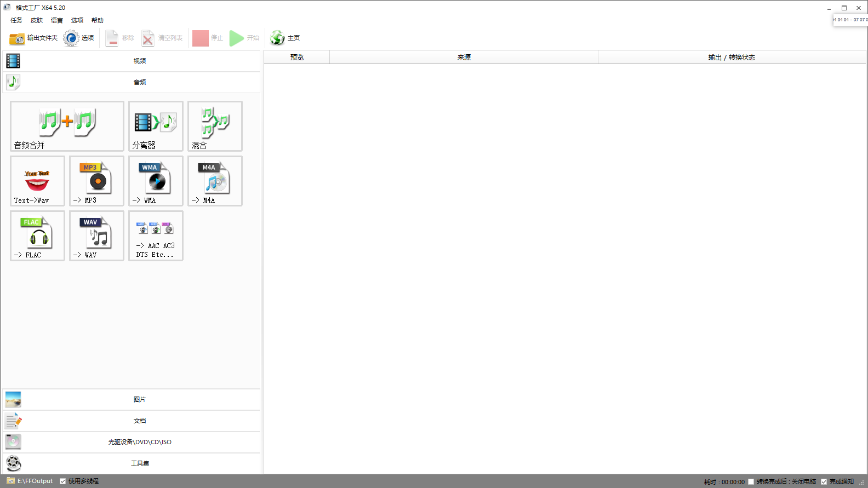Click the 停止 stop button
868x488 pixels.
click(208, 38)
